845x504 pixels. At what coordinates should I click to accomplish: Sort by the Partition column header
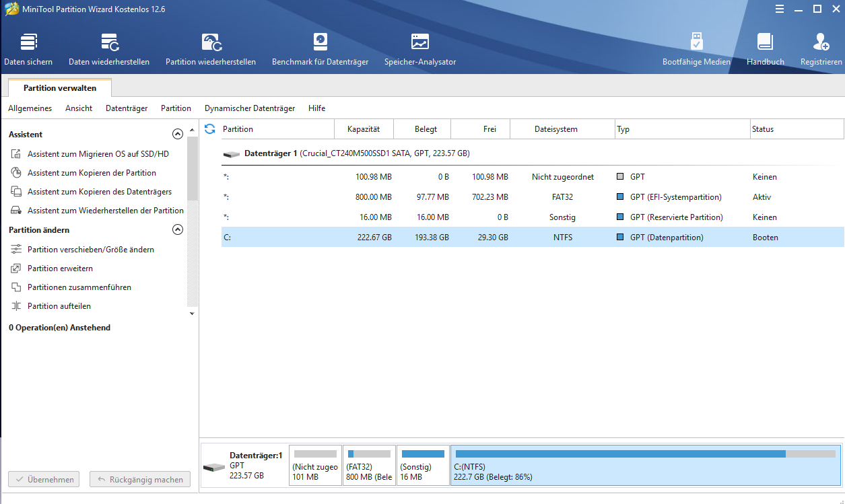coord(277,129)
